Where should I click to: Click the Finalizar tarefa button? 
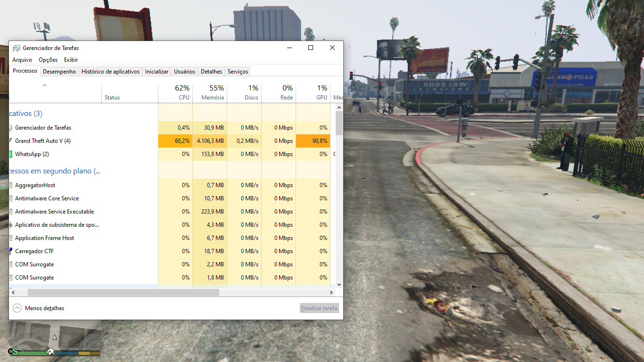[320, 308]
